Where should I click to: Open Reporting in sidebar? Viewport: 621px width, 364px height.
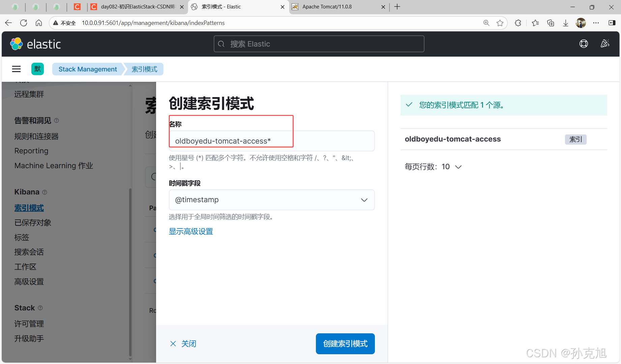pos(31,151)
